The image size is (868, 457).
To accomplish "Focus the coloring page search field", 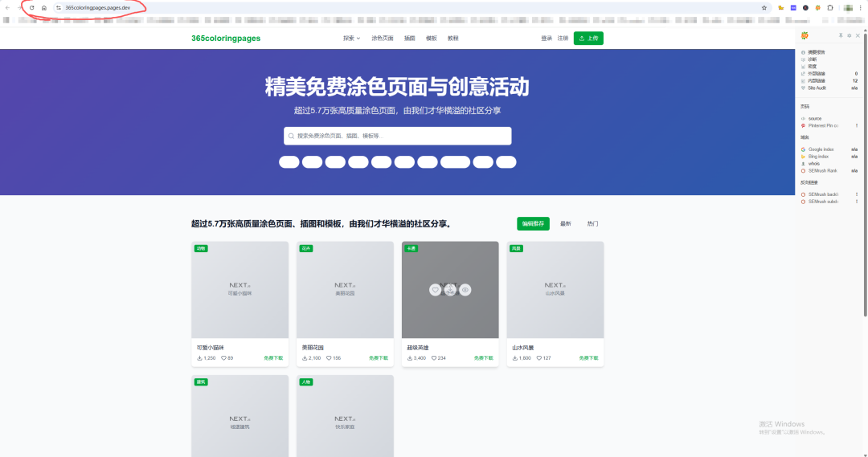I will [398, 136].
